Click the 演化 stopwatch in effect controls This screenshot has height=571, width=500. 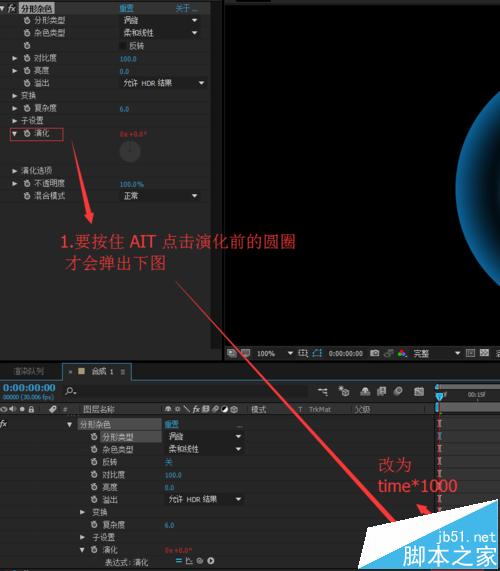click(27, 133)
